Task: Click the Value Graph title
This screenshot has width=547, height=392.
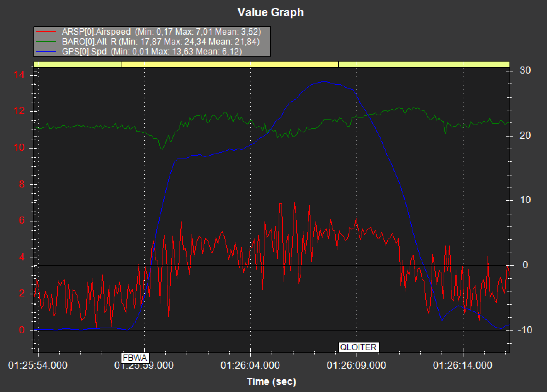Action: [270, 12]
